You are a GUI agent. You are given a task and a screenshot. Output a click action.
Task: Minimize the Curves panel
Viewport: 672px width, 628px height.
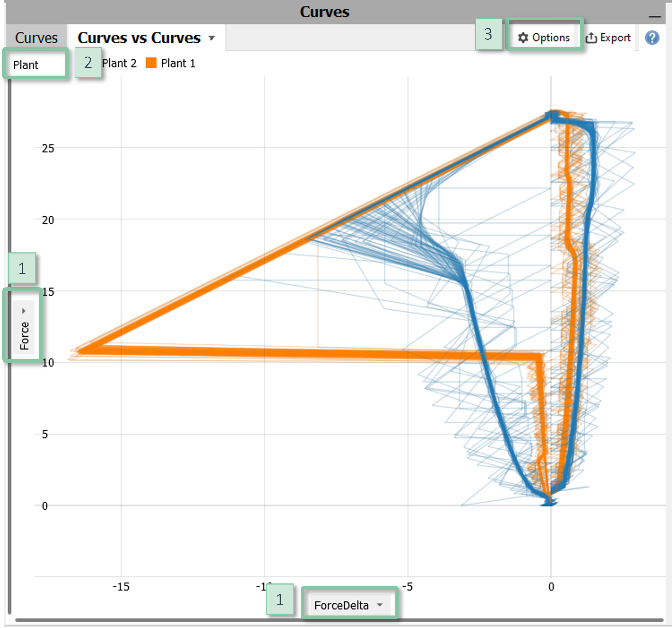[x=655, y=16]
